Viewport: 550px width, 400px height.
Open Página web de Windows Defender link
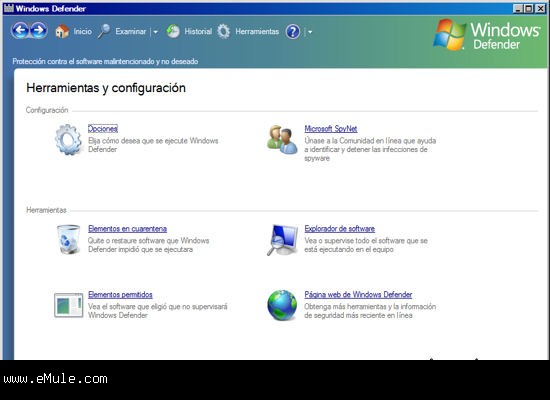[358, 295]
